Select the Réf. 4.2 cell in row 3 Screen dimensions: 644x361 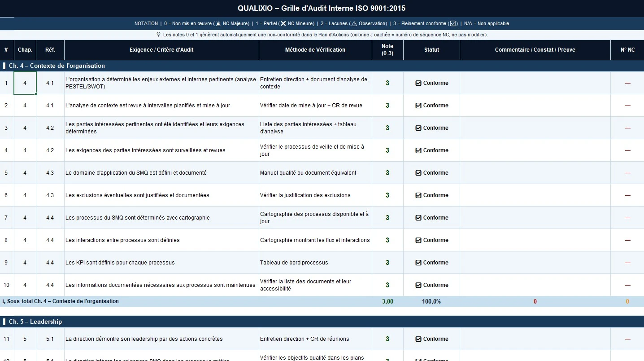(x=50, y=128)
